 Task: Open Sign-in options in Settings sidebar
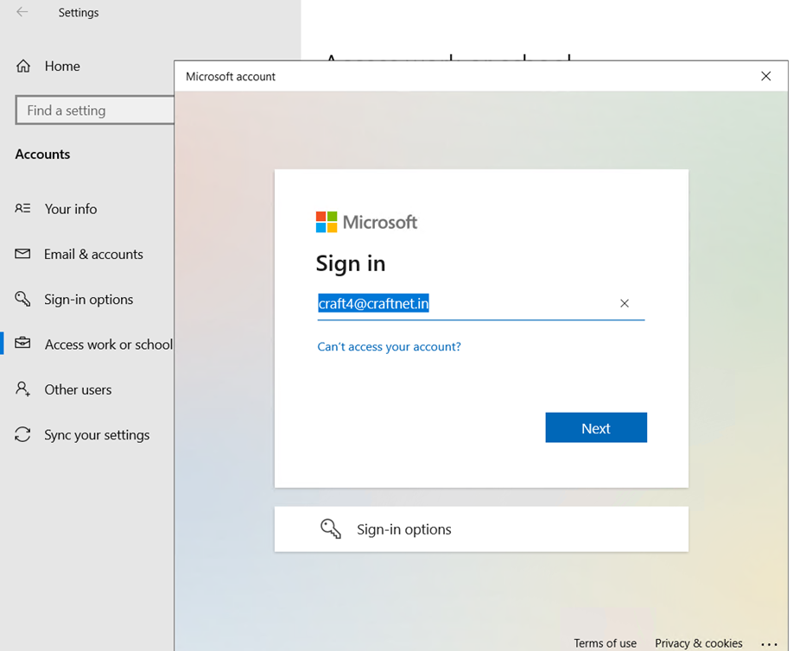tap(89, 299)
